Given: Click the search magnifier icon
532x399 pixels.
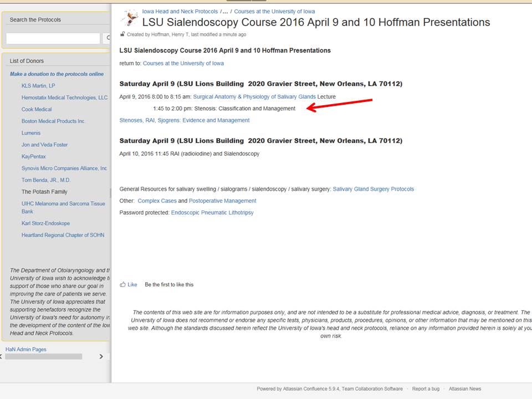Looking at the screenshot, I should 108,38.
